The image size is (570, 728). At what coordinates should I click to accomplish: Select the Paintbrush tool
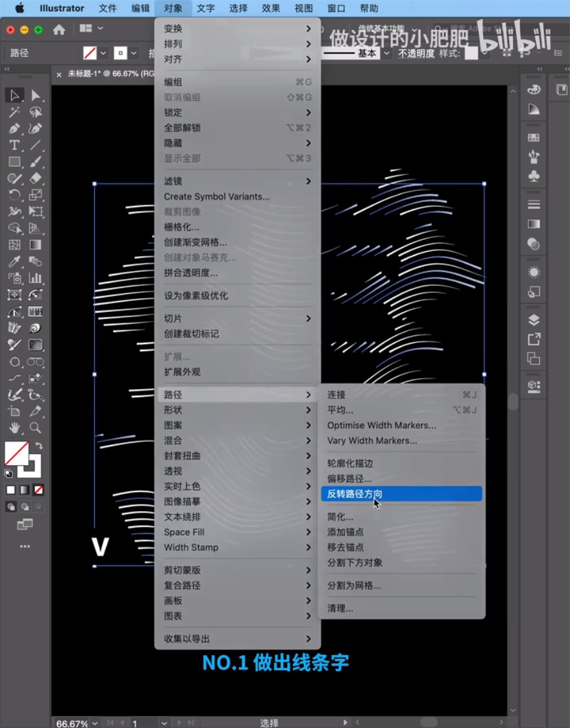tap(35, 162)
